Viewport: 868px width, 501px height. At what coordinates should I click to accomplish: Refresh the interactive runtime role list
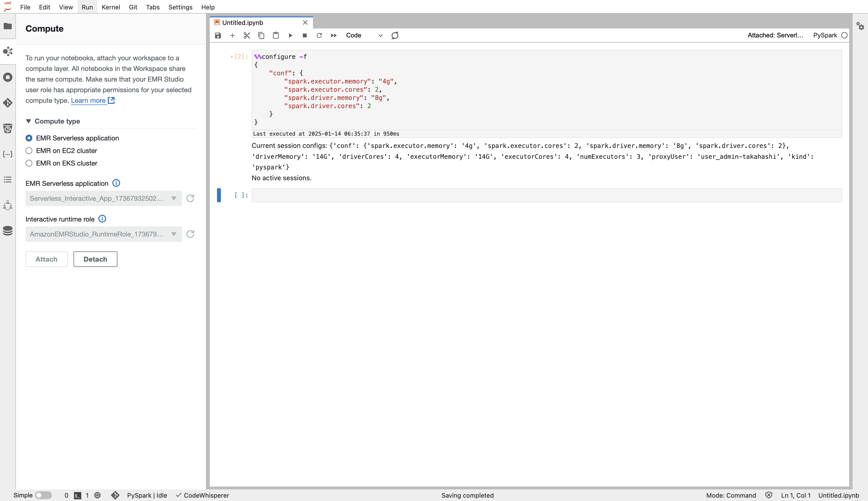click(190, 234)
